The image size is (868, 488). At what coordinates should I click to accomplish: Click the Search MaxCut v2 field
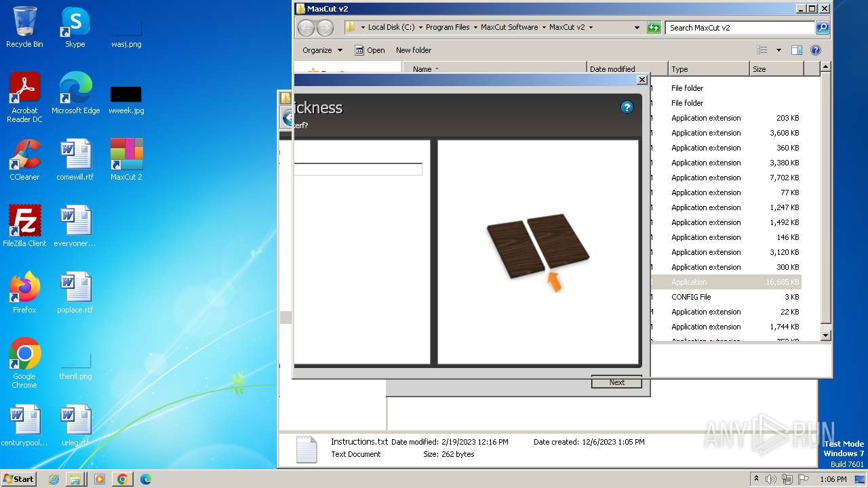(741, 28)
